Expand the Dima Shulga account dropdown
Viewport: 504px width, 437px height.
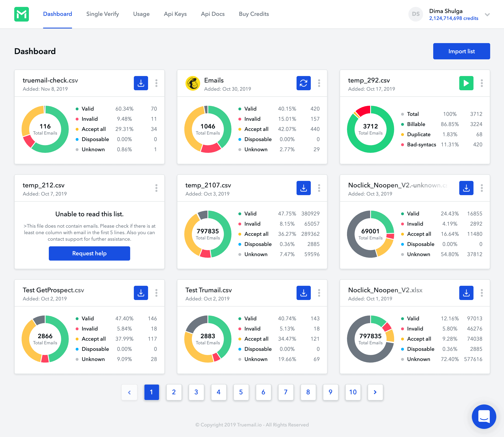487,15
